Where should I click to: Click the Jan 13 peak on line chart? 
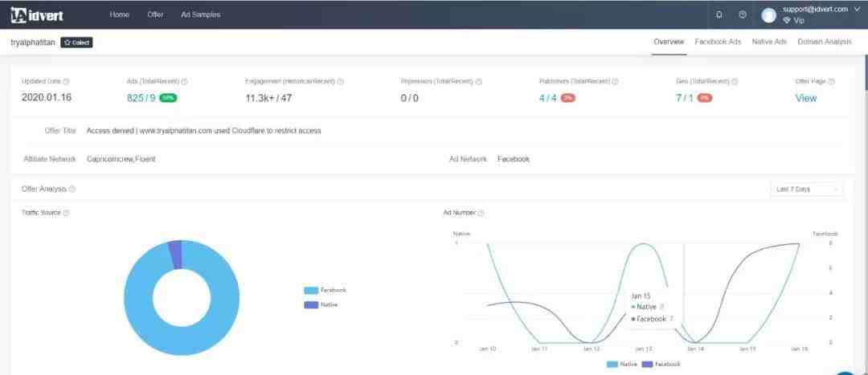(x=643, y=244)
